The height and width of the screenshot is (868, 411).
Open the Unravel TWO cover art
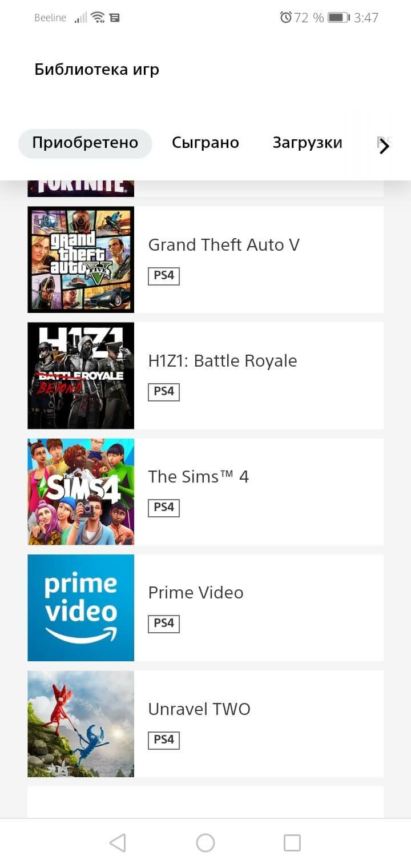tap(81, 724)
